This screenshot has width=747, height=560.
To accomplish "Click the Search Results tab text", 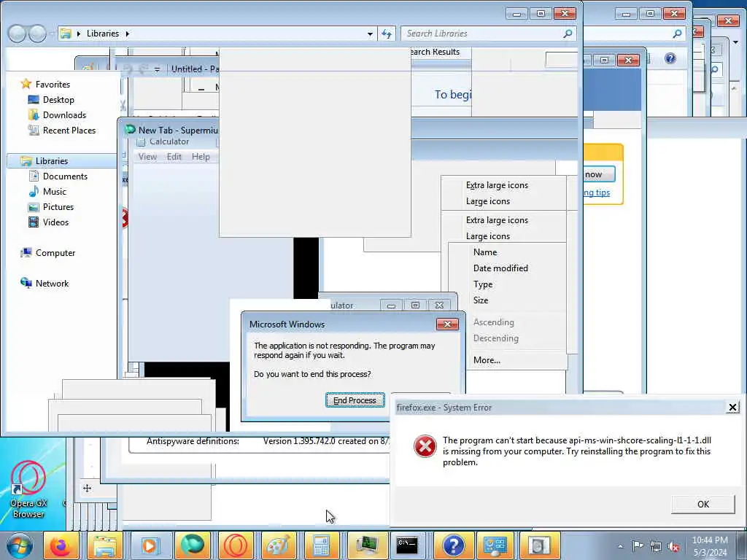I will 435,52.
